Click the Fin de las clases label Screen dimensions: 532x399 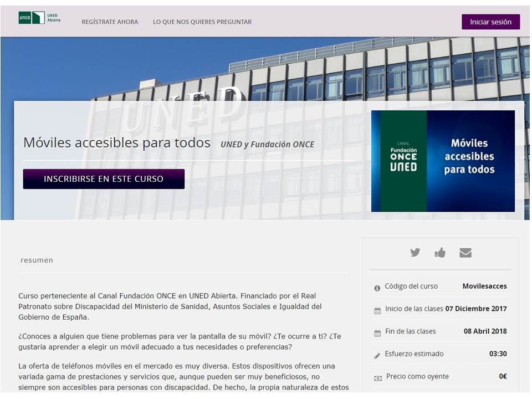coord(410,331)
